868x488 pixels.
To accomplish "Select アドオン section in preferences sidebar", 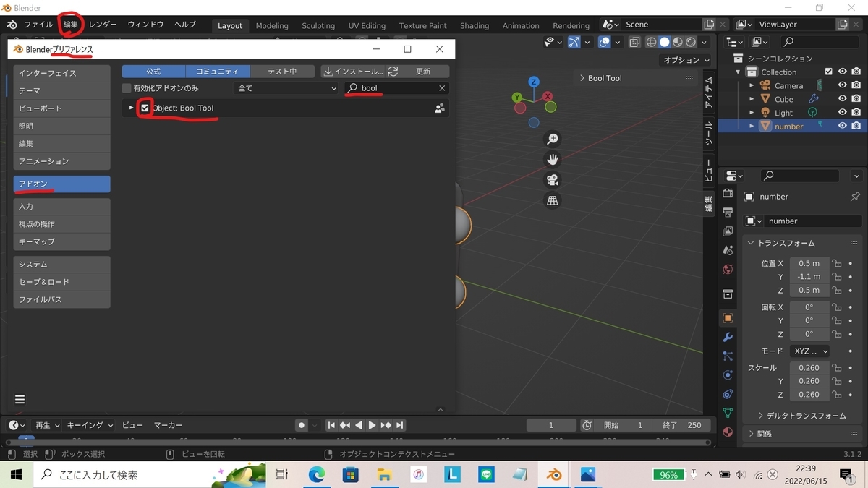I will tap(62, 184).
